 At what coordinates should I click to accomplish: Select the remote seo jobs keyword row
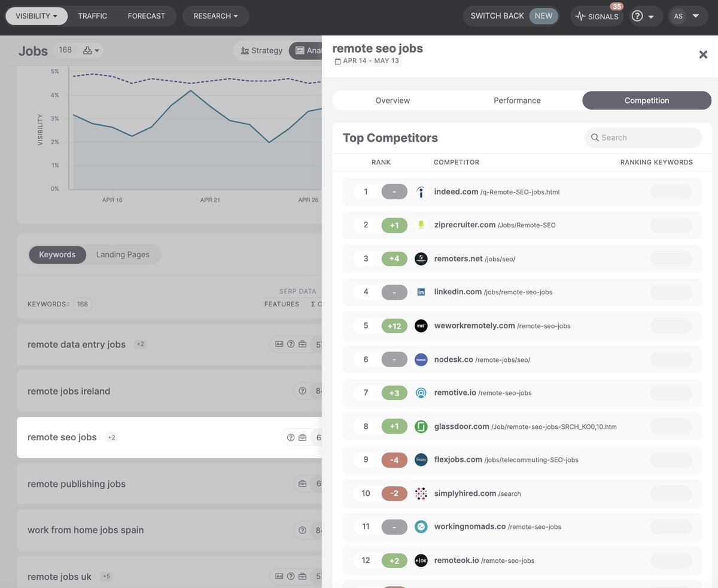pyautogui.click(x=169, y=438)
